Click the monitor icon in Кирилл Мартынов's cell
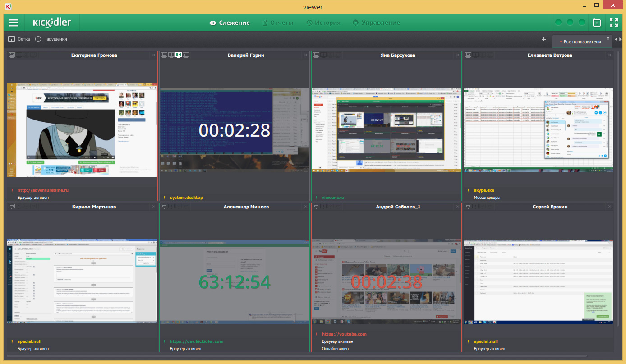This screenshot has width=626, height=364. click(x=12, y=207)
